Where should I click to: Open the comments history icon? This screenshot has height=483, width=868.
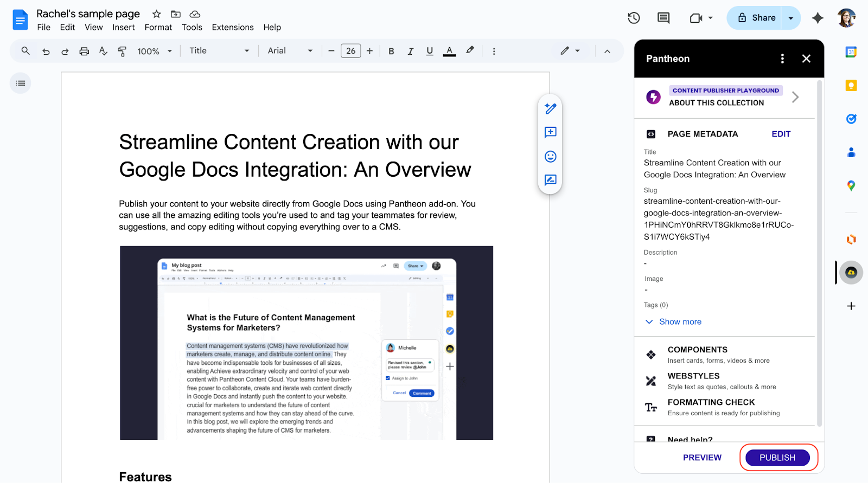(x=663, y=18)
